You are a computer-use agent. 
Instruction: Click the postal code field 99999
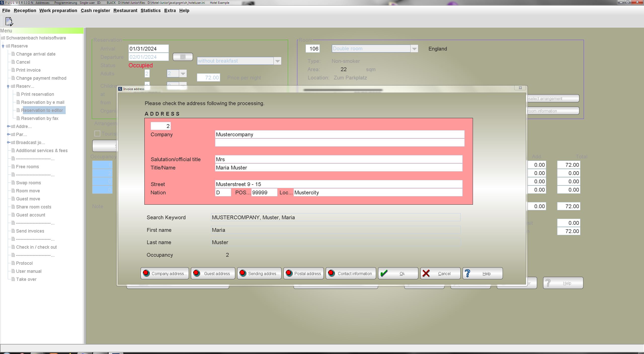[x=264, y=192]
